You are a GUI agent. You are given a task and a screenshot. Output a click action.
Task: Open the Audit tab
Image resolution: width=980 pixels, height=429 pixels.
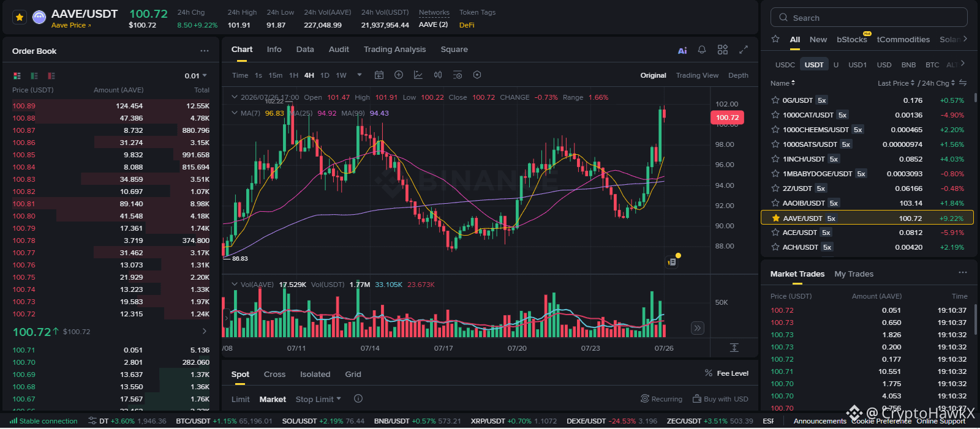pyautogui.click(x=339, y=50)
